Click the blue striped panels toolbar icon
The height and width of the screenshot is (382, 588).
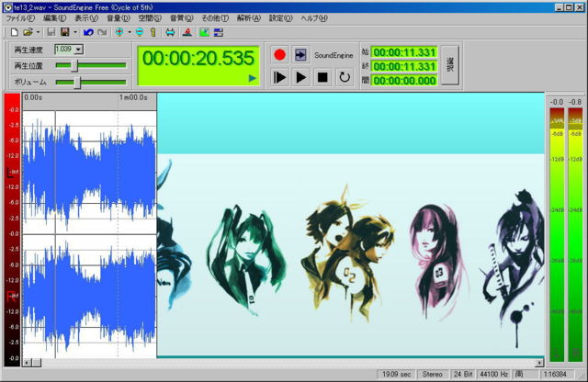[219, 32]
